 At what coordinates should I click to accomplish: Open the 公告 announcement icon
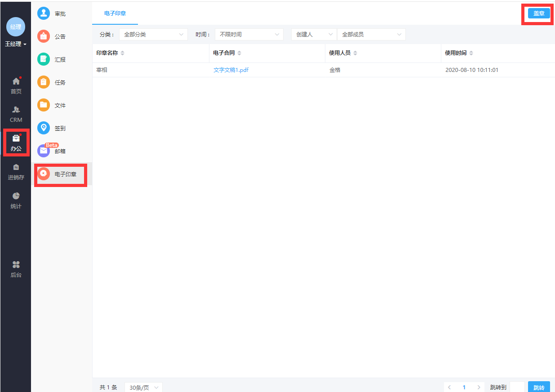click(44, 36)
